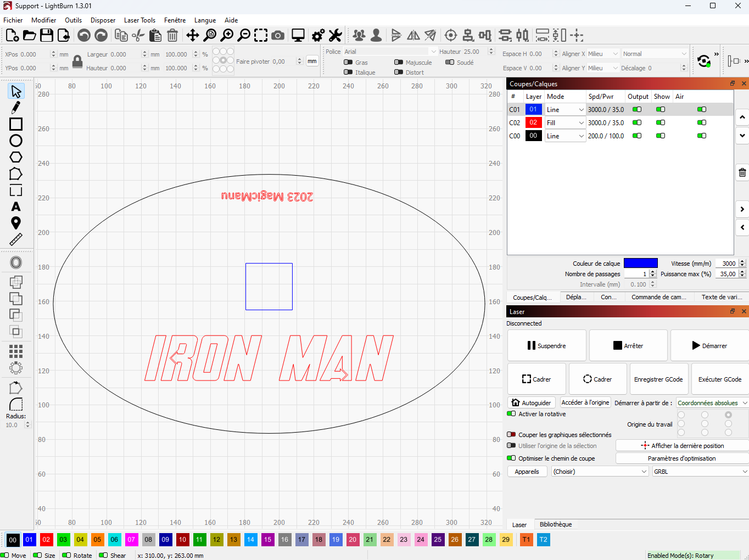The width and height of the screenshot is (749, 560).
Task: Switch to the Bibliothèque tab
Action: coord(556,524)
